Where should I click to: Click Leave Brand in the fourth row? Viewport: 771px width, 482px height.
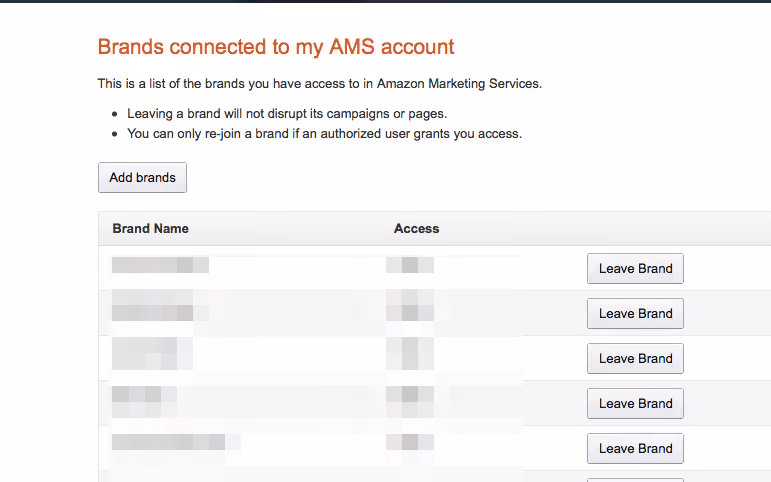pyautogui.click(x=635, y=403)
